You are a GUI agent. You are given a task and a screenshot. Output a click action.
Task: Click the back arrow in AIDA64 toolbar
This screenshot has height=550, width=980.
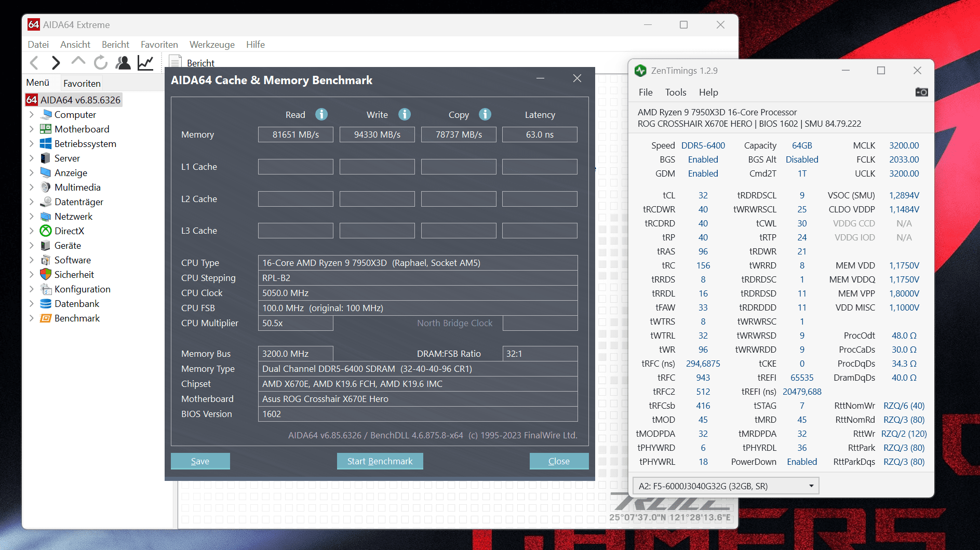click(34, 63)
